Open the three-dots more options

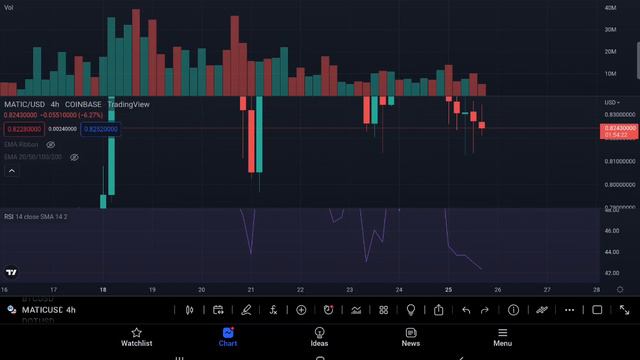(569, 310)
